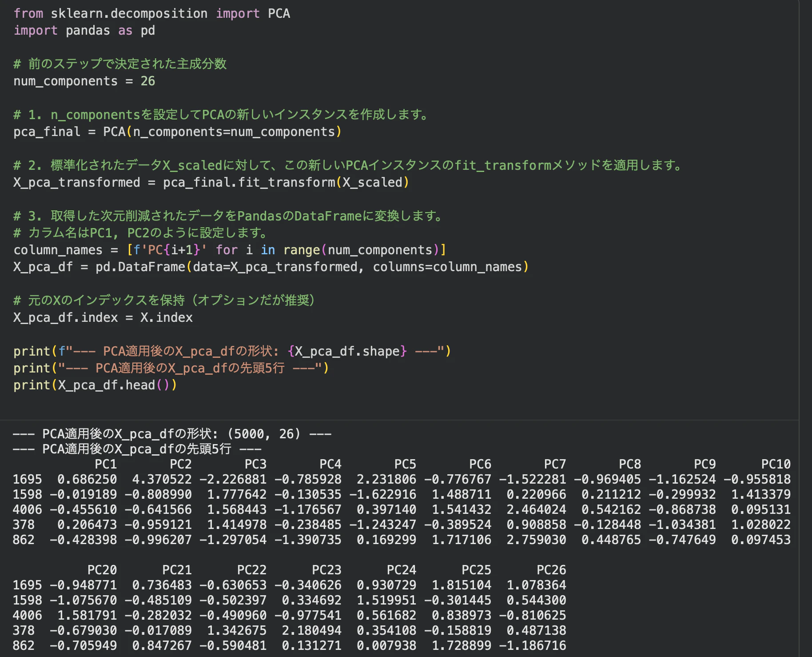Click the "print(X_pca_df.head())" line

(96, 385)
